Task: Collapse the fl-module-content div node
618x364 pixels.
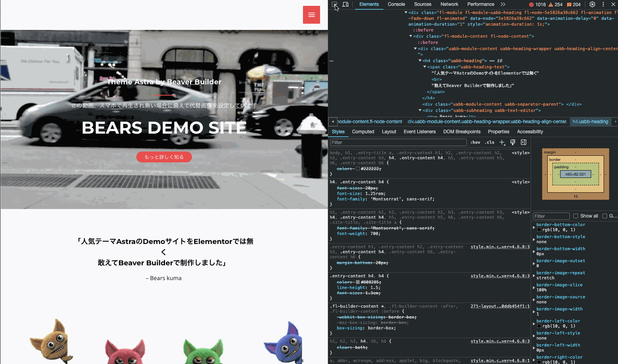Action: click(411, 36)
